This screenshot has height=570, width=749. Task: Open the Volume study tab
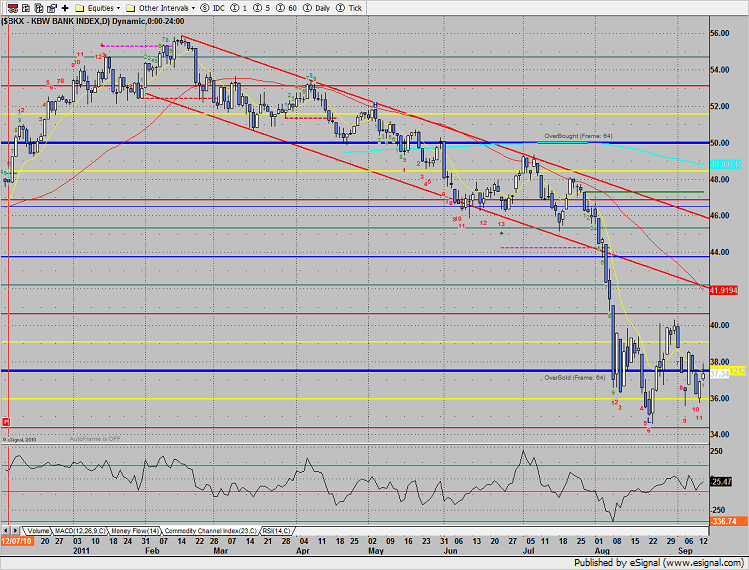pyautogui.click(x=38, y=531)
